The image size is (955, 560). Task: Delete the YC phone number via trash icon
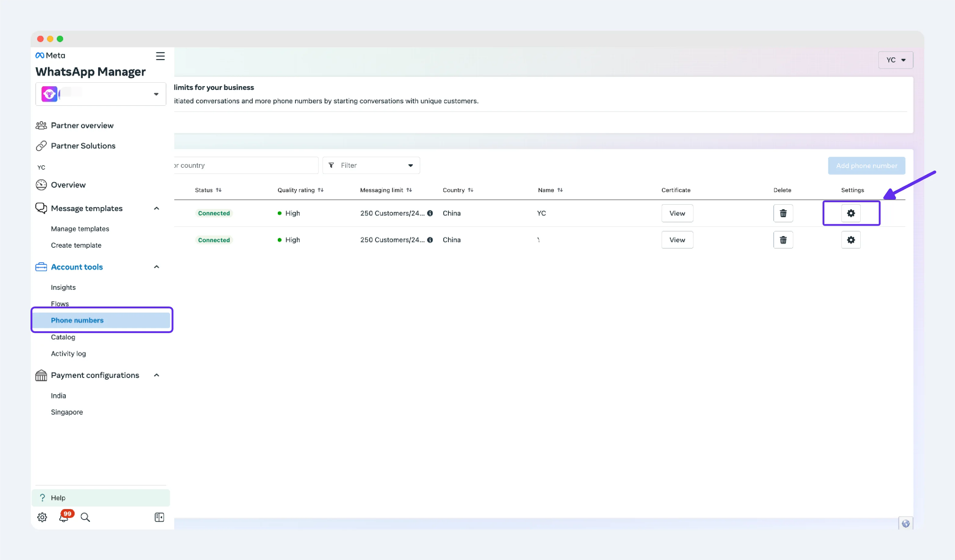[783, 213]
